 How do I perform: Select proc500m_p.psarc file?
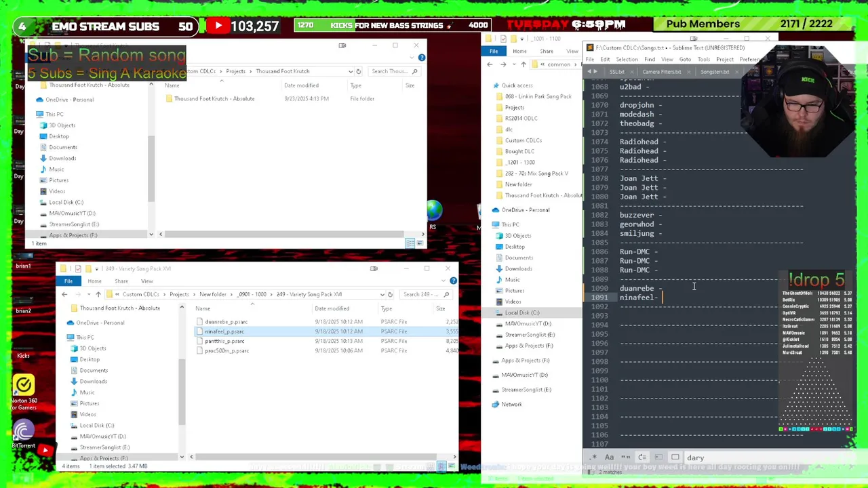click(x=226, y=350)
